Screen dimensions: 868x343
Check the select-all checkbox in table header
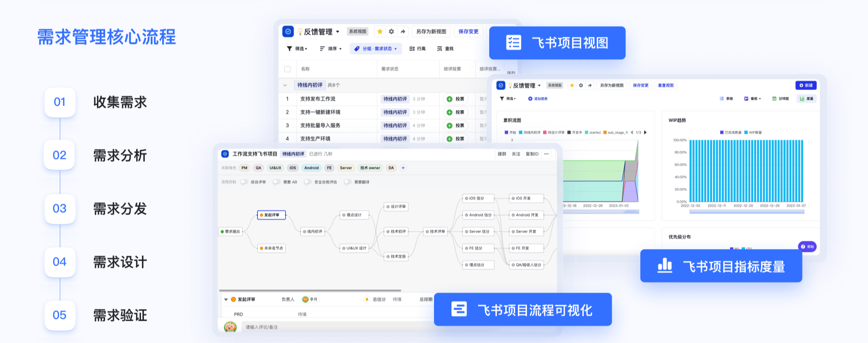pyautogui.click(x=287, y=69)
